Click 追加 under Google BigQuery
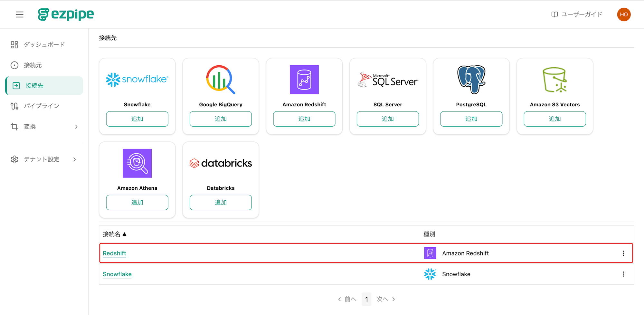 (221, 119)
